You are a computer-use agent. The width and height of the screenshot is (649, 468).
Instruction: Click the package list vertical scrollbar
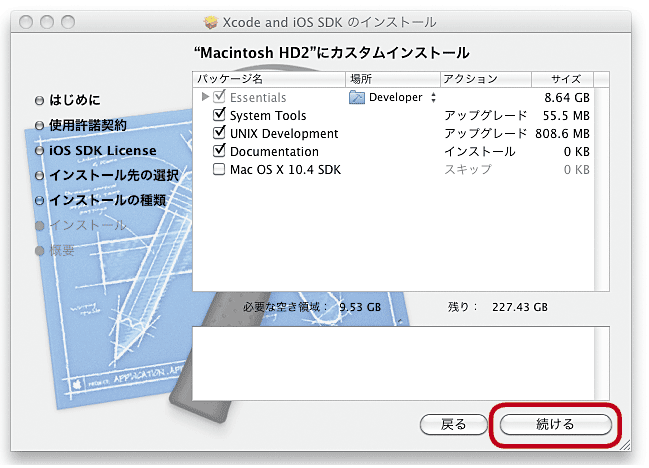pos(602,189)
